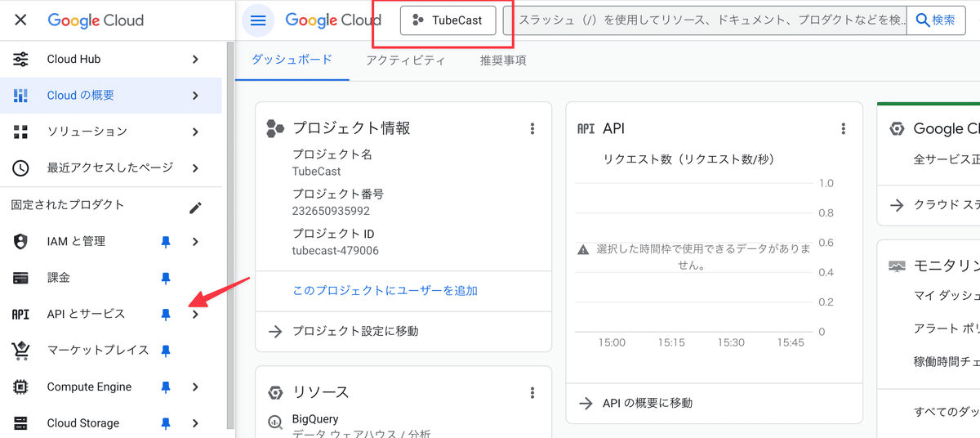This screenshot has width=980, height=438.
Task: Click the 検索 search button
Action: coord(936,20)
